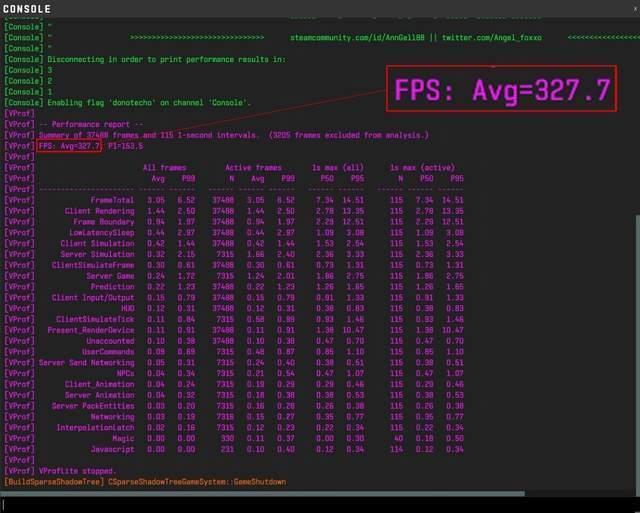
Task: Click the countdown line showing 1
Action: pyautogui.click(x=50, y=91)
